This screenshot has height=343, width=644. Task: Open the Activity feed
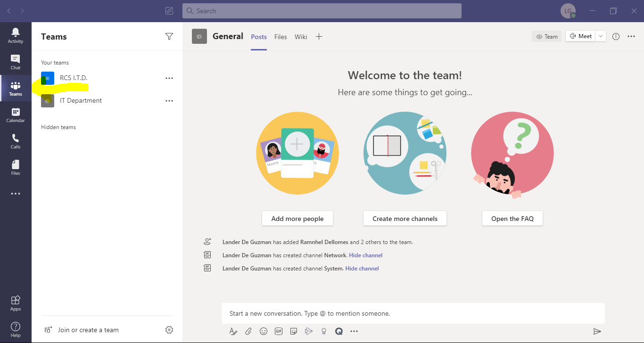point(16,35)
